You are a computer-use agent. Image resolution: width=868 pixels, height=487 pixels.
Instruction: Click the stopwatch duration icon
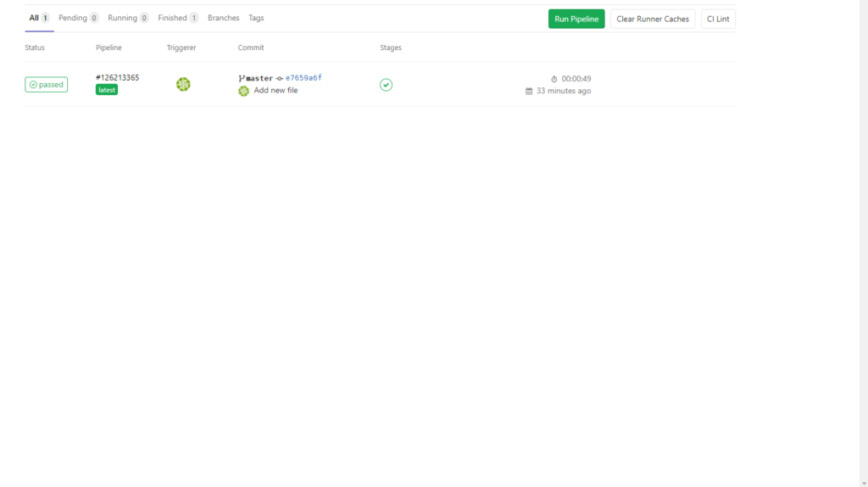554,79
